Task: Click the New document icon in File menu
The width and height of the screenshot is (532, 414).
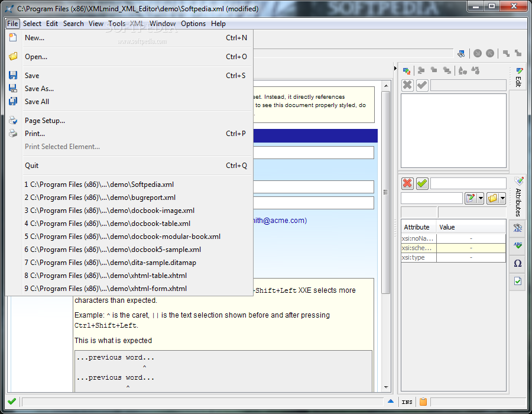Action: tap(13, 38)
